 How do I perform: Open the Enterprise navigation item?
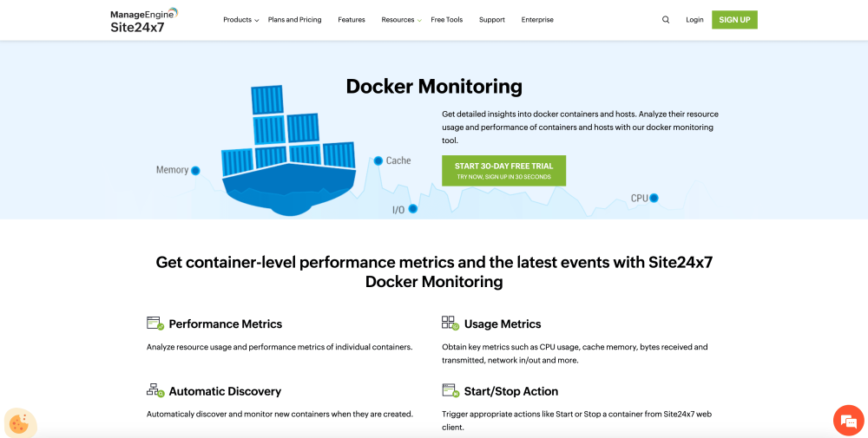click(x=537, y=20)
